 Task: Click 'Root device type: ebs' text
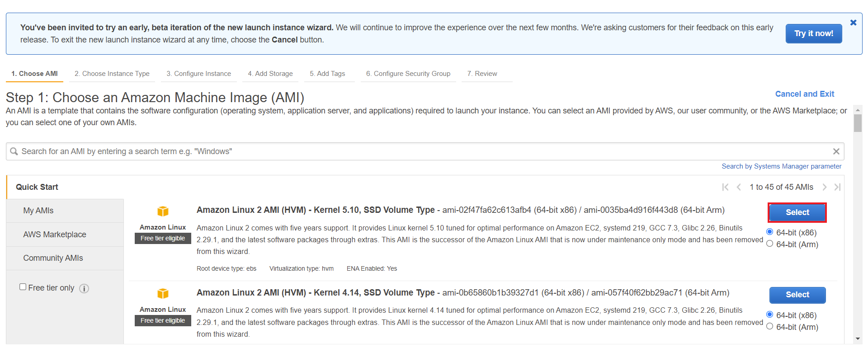point(226,268)
